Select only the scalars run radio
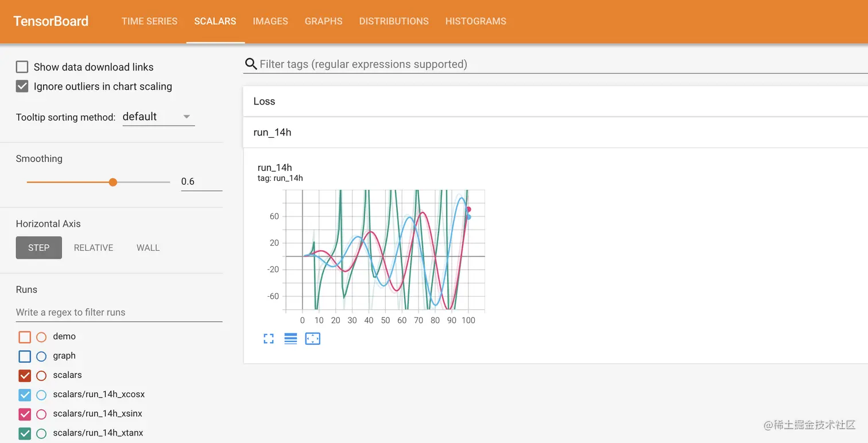The image size is (868, 443). pos(41,376)
